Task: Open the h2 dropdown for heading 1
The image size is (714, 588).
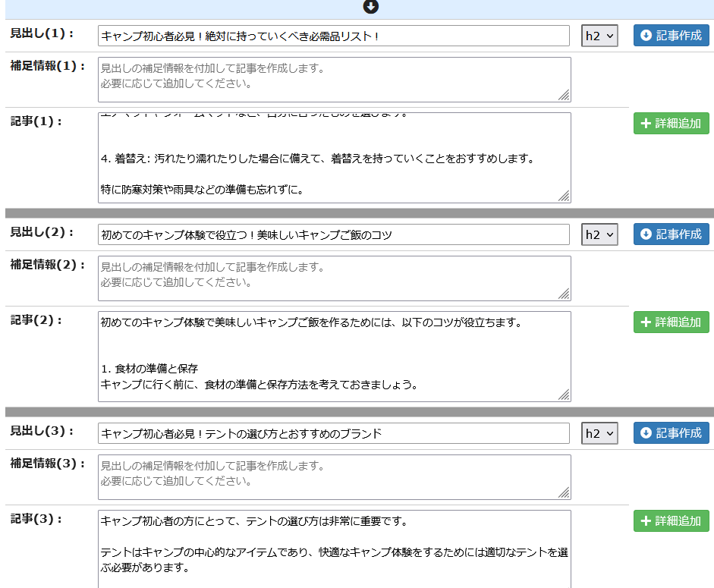Action: 599,36
